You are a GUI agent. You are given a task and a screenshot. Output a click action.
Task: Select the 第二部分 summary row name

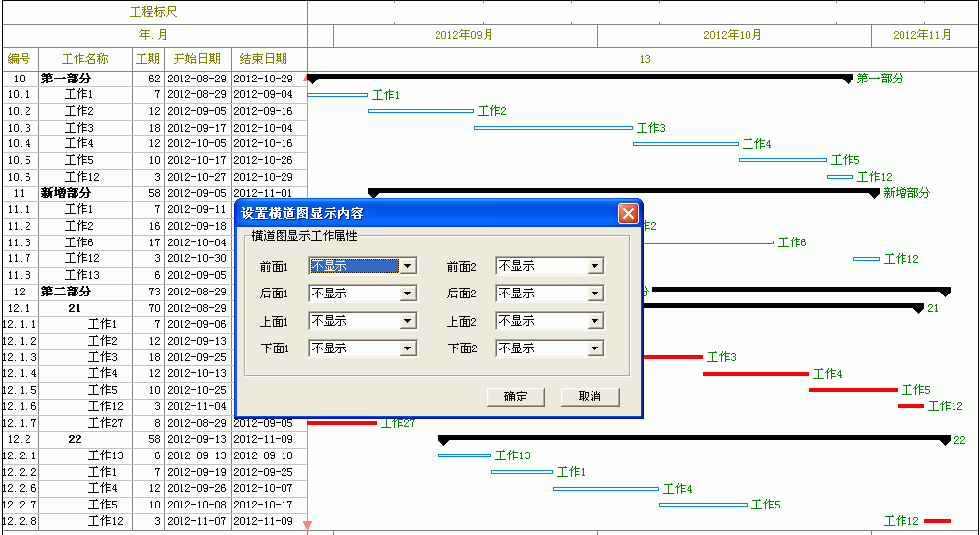tap(67, 292)
